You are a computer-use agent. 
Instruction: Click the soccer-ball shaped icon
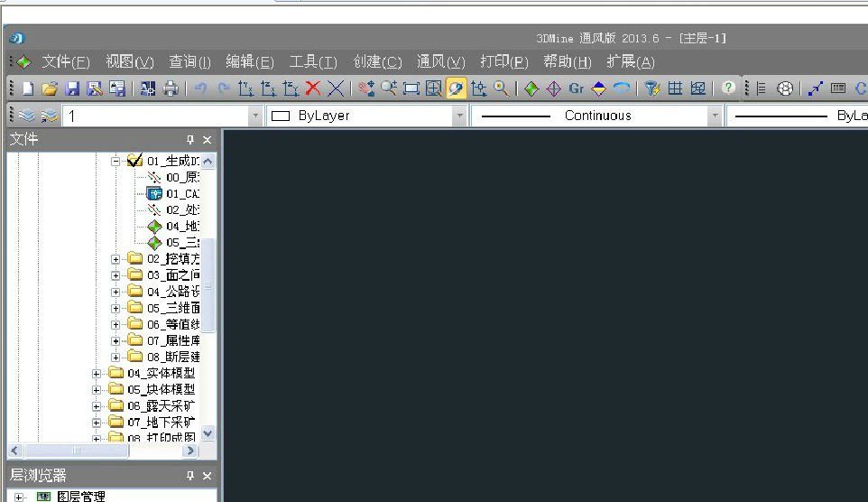click(784, 88)
